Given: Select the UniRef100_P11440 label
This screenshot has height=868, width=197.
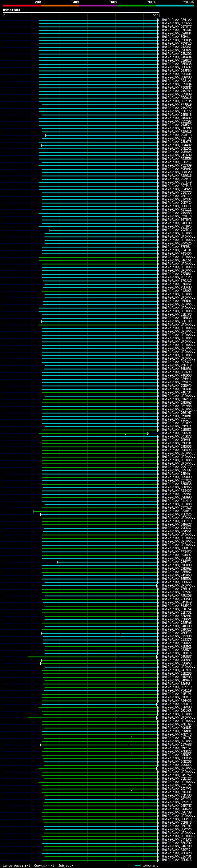Looking at the screenshot, I should pyautogui.click(x=177, y=501).
